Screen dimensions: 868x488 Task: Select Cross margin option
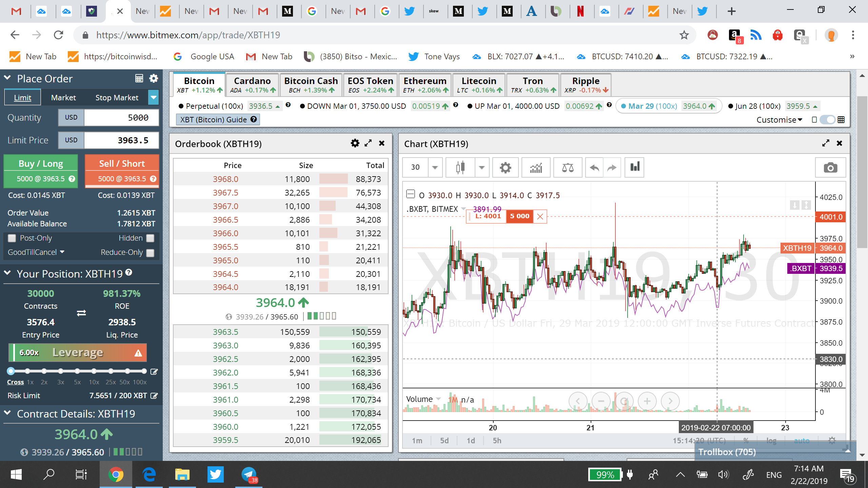click(x=16, y=382)
